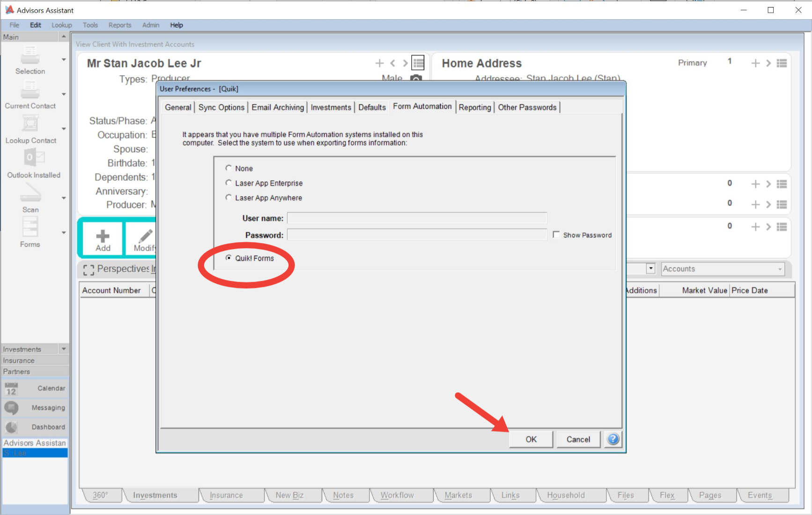812x515 pixels.
Task: Open the client list view icon
Action: [418, 63]
